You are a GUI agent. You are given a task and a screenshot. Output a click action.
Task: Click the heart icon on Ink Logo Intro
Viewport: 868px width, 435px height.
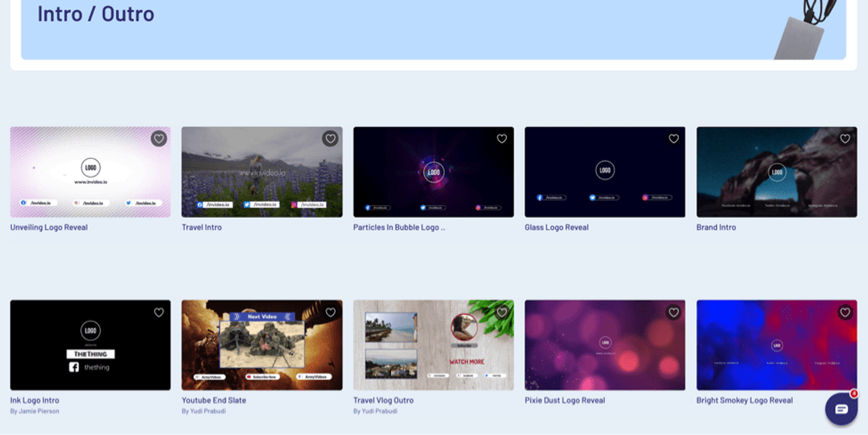click(x=158, y=312)
